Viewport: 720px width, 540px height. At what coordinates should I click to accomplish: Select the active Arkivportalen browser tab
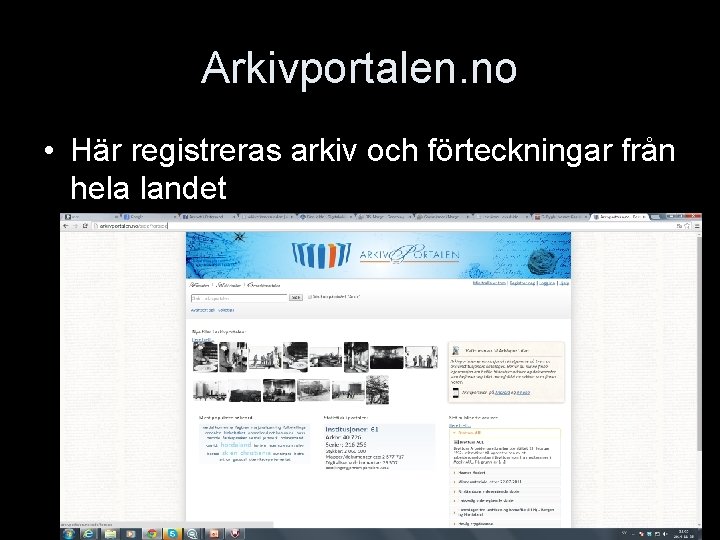point(619,217)
